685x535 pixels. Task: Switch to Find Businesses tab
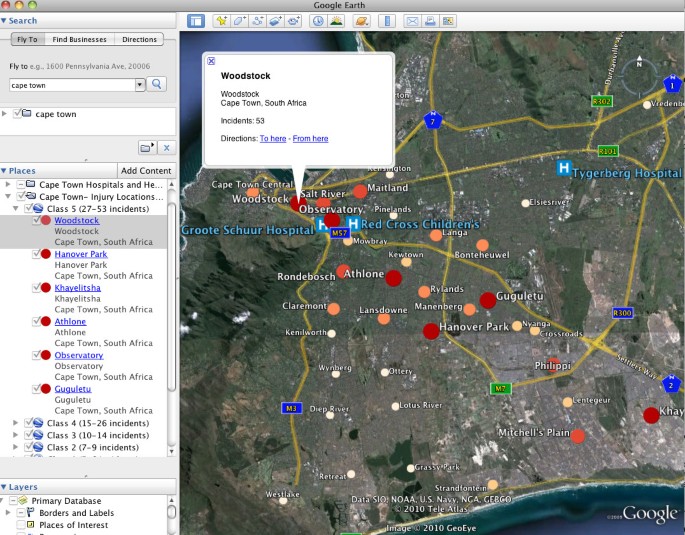click(x=80, y=39)
